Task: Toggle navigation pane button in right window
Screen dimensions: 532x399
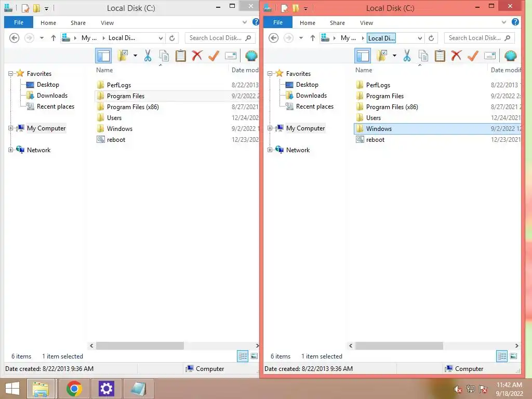Action: (x=363, y=56)
